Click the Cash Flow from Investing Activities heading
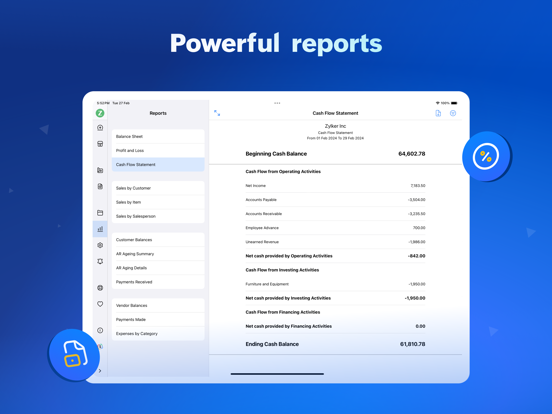 pos(282,270)
